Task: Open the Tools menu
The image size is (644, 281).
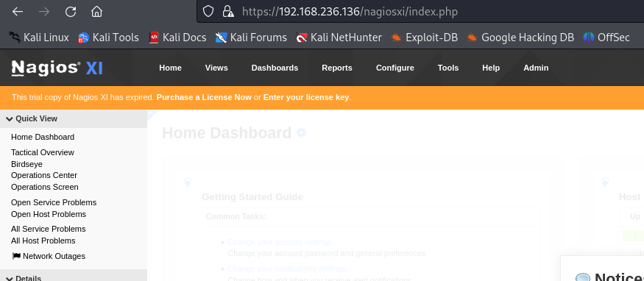Action: click(x=448, y=68)
